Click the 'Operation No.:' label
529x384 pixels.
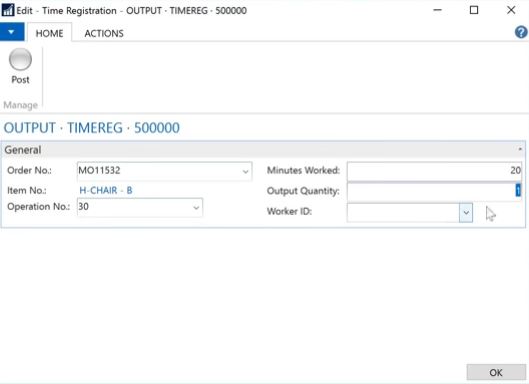click(38, 207)
